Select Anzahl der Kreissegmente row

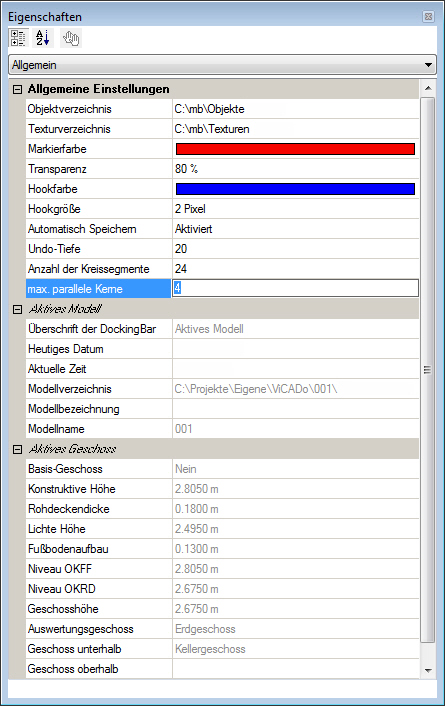coord(222,269)
